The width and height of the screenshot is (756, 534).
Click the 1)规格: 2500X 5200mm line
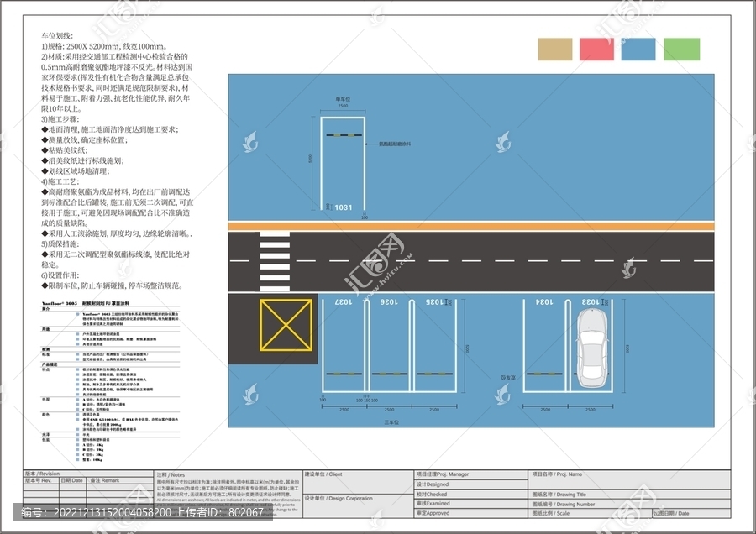(x=104, y=46)
